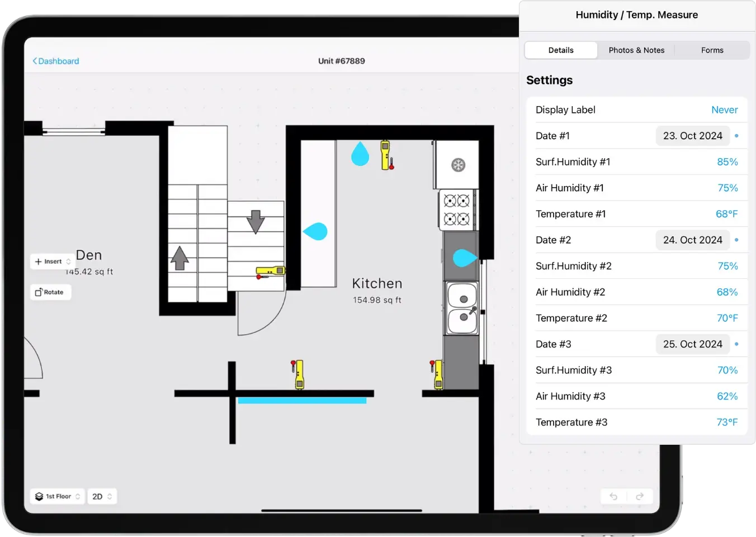This screenshot has height=537, width=756.
Task: Click the layers icon in the floor selector
Action: click(x=39, y=496)
